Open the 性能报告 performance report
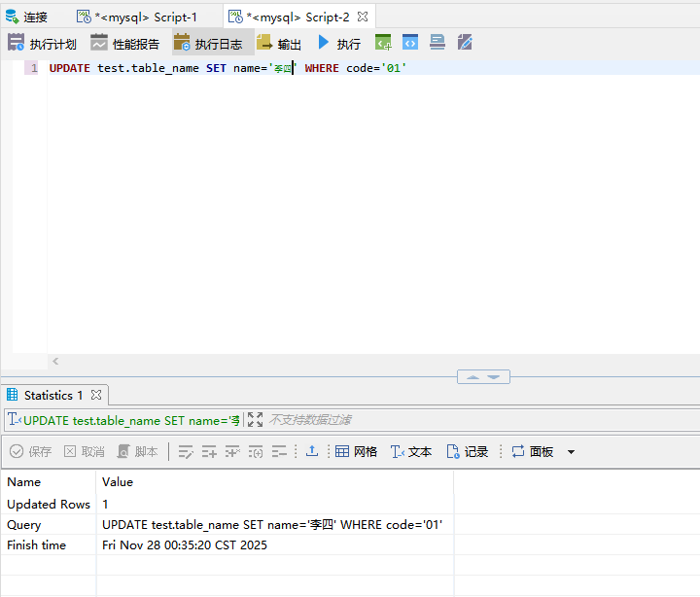 tap(125, 43)
